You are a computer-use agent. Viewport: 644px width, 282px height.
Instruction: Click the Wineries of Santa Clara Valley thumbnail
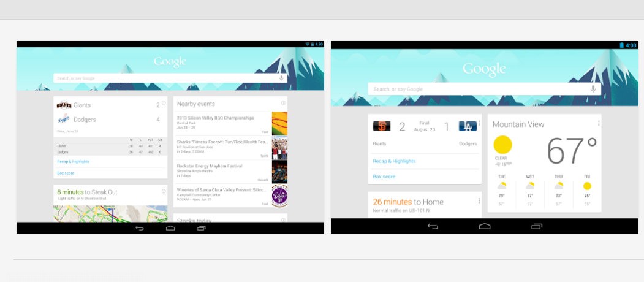coord(279,196)
